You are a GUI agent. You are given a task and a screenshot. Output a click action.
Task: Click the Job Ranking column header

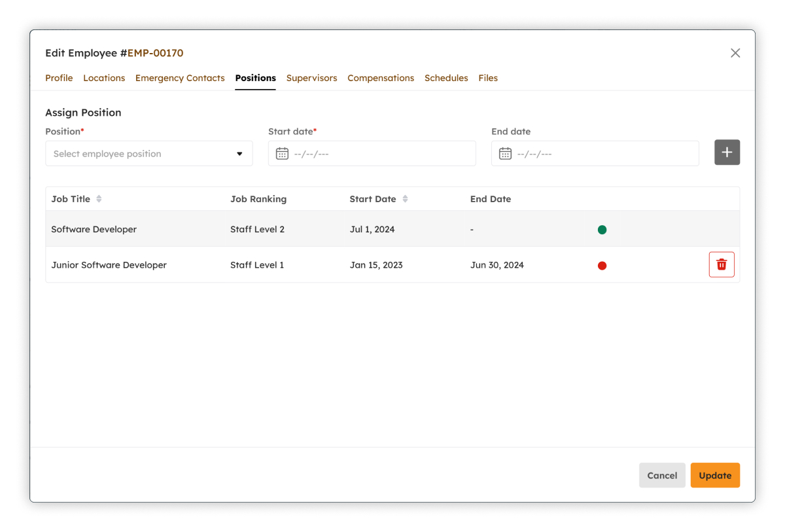coord(258,199)
